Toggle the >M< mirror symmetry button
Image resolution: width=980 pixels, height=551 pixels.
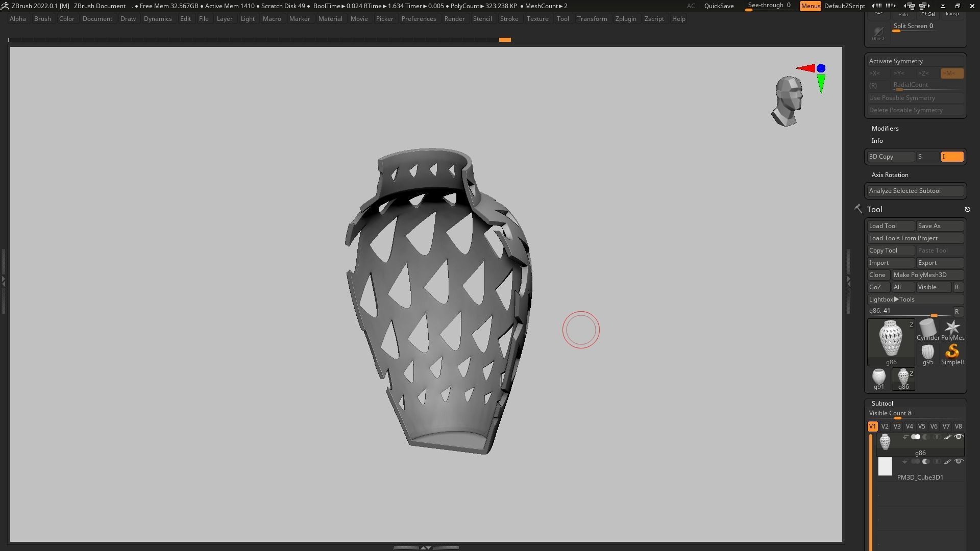(952, 73)
